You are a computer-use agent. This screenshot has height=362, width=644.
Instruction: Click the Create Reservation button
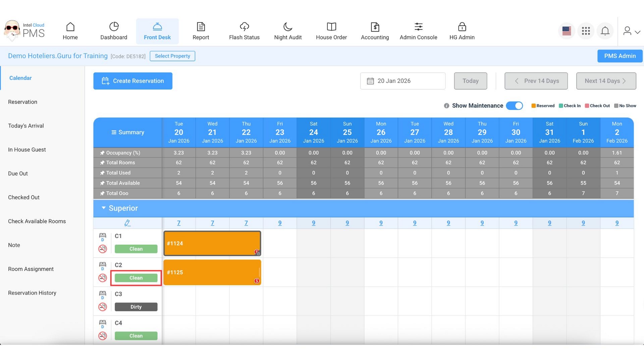[133, 81]
